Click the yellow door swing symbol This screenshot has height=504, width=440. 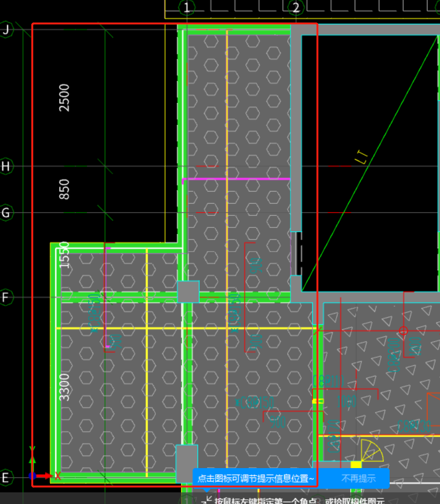point(372,451)
